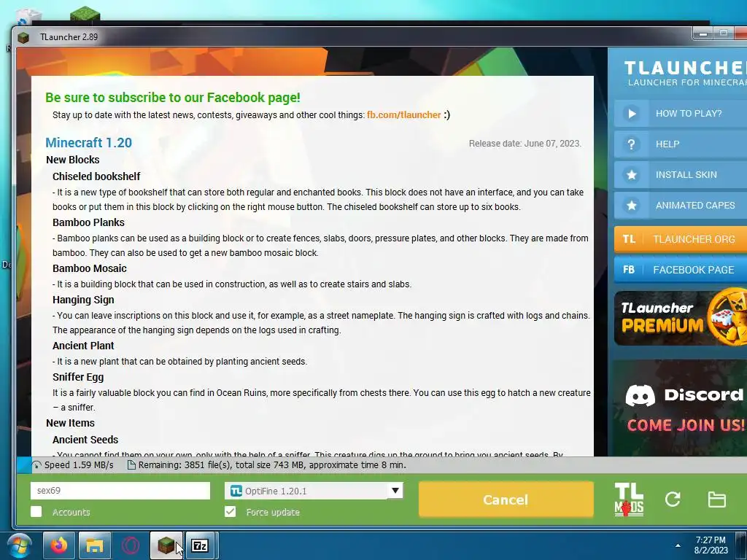Click the TLauncher Premium banner
The image size is (747, 560).
681,318
